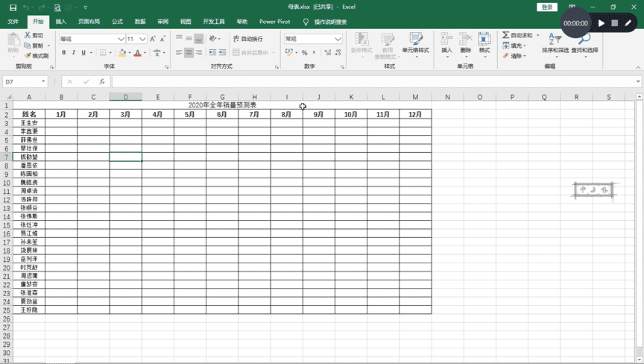Click inside the formula bar input
Viewport: 644px width, 364px height.
click(x=373, y=82)
